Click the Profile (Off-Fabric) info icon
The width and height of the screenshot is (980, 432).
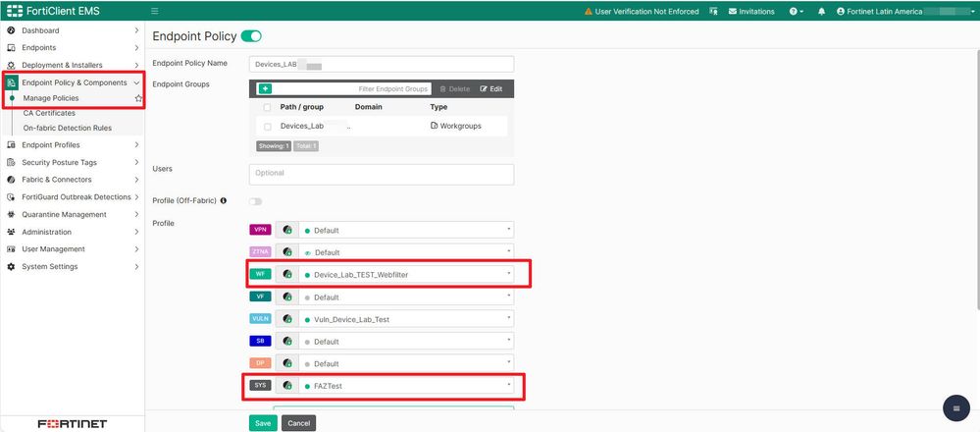click(223, 200)
